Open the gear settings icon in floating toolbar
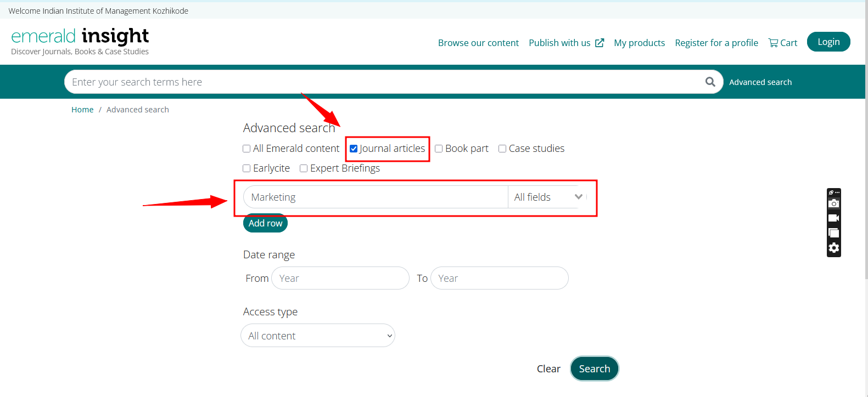 (833, 248)
